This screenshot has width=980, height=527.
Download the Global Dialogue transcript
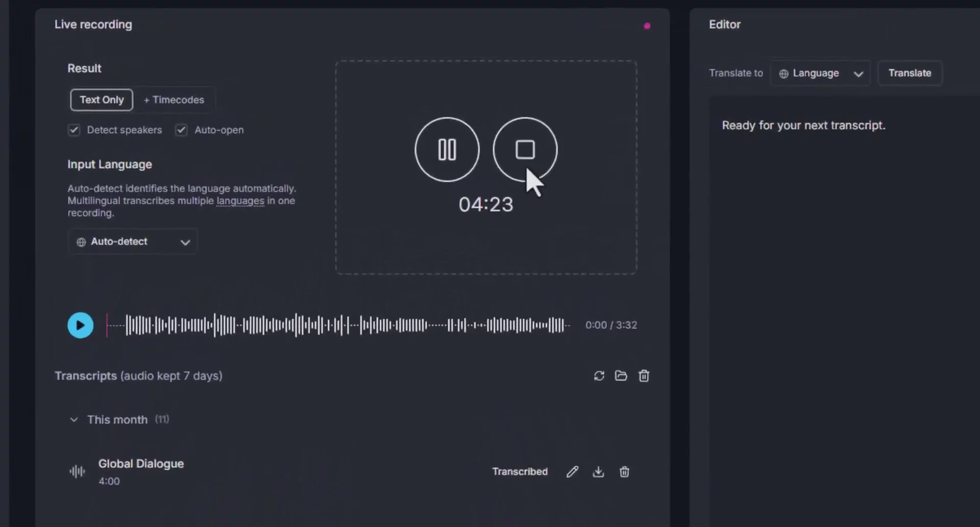(598, 472)
